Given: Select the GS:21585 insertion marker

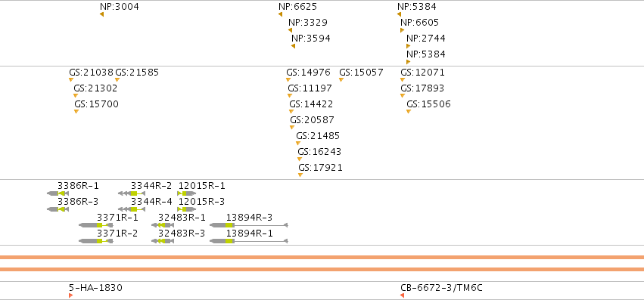Looking at the screenshot, I should tap(117, 79).
